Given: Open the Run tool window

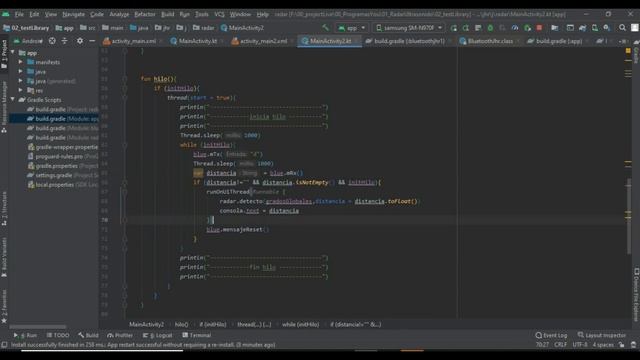Looking at the screenshot, I should coord(26,335).
